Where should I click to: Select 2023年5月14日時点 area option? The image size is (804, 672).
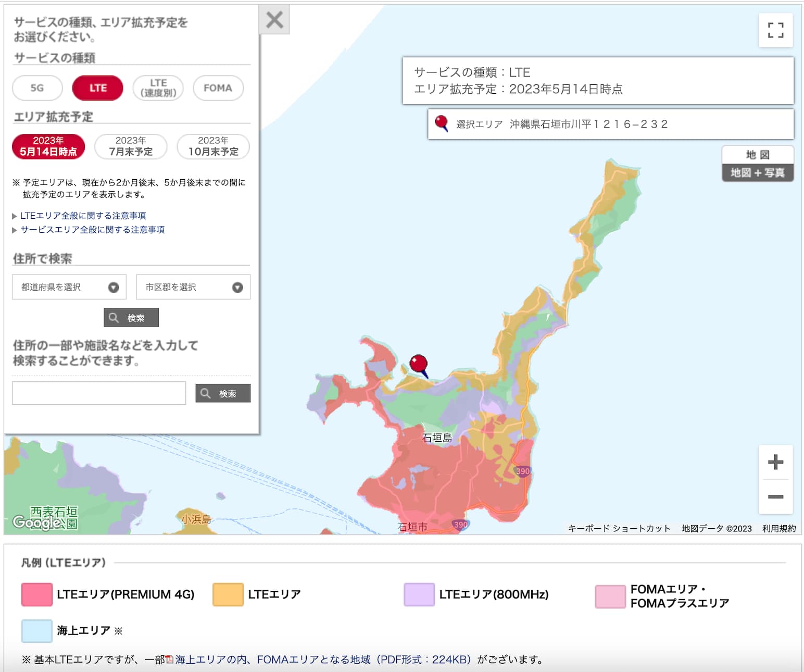[48, 146]
